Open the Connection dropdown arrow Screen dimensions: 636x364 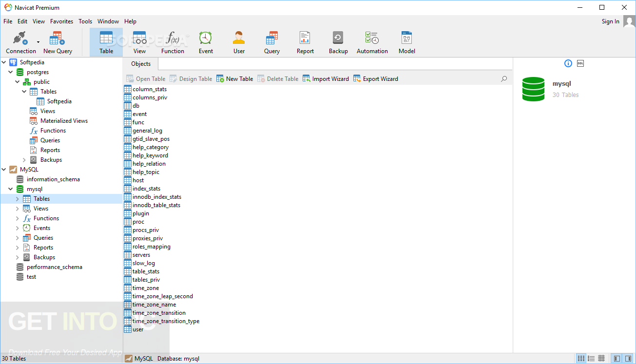[39, 42]
